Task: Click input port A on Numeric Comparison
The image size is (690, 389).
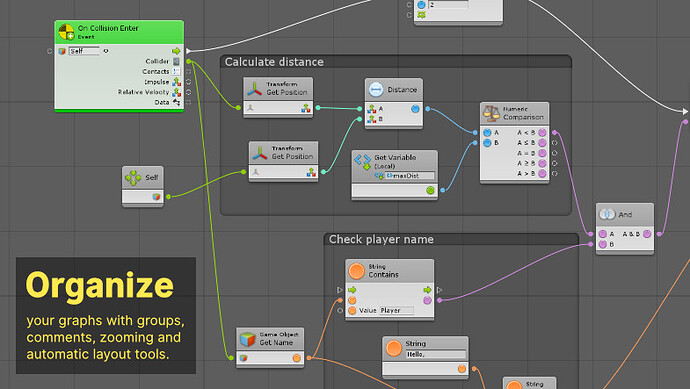Action: 487,132
